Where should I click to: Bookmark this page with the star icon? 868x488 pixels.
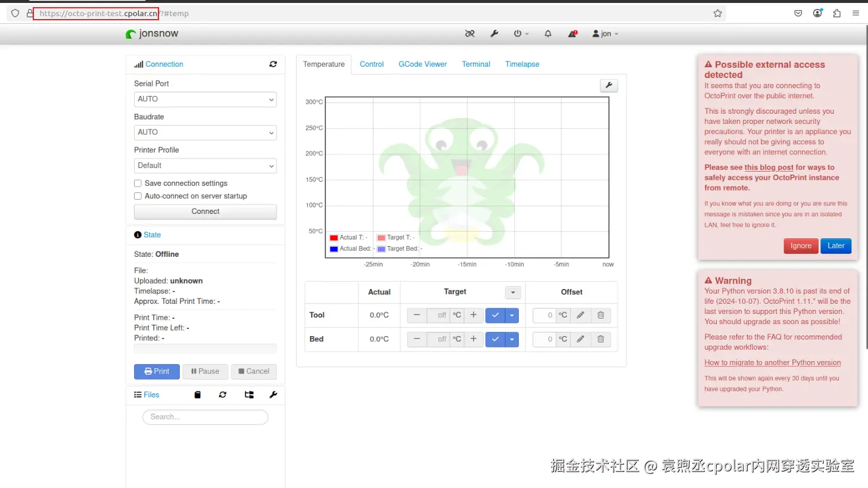(x=718, y=13)
